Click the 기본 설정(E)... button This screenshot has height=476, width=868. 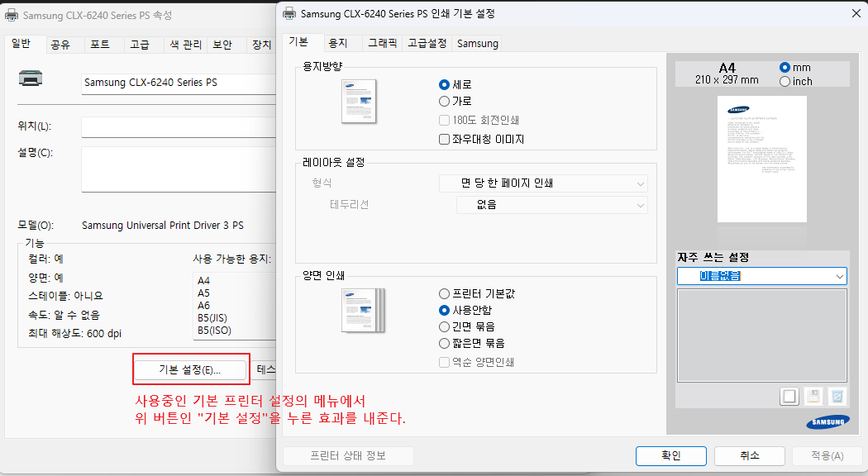click(190, 369)
